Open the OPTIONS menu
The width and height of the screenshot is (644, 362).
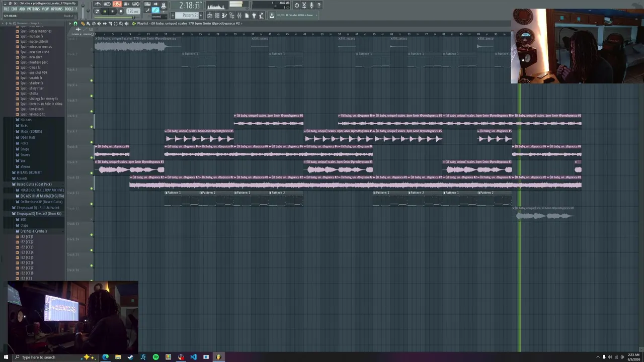coord(57,9)
